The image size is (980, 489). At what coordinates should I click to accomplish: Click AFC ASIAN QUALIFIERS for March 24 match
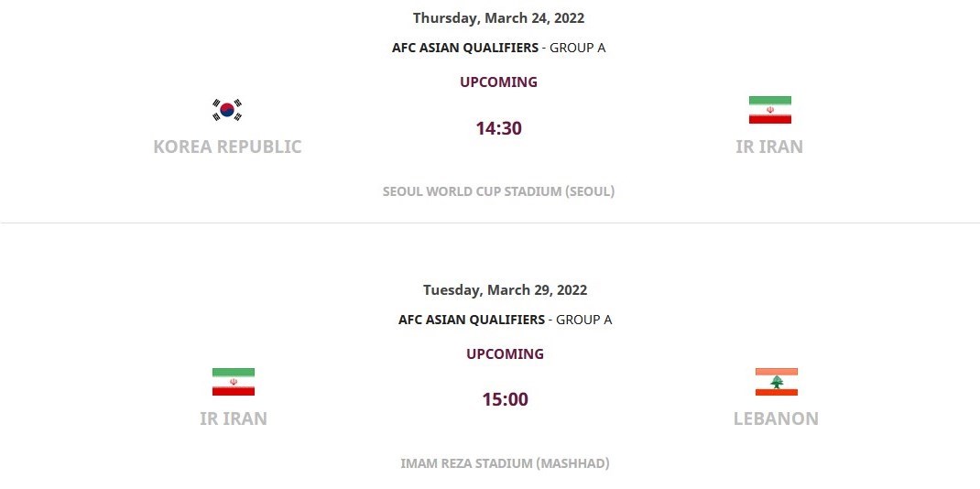[x=465, y=49]
